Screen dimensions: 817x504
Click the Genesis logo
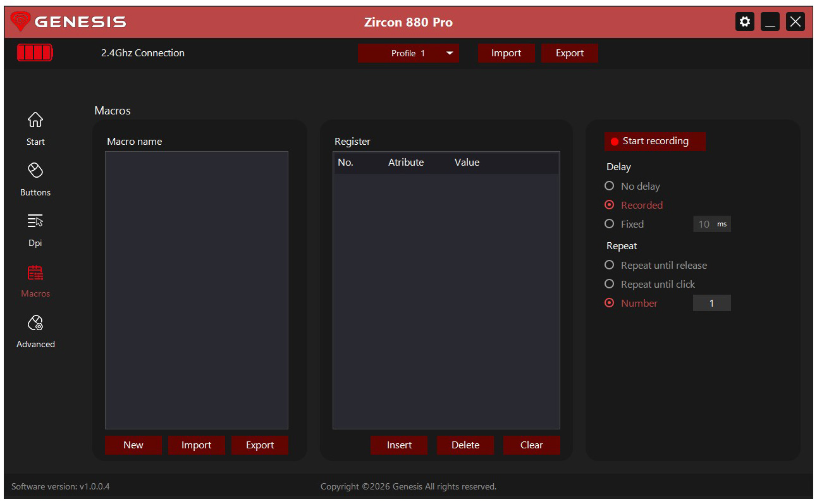point(68,22)
